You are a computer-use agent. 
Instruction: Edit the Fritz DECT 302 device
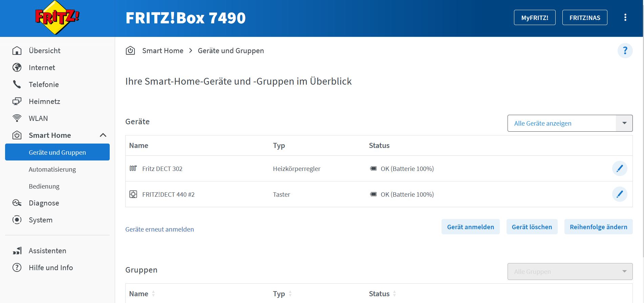619,169
